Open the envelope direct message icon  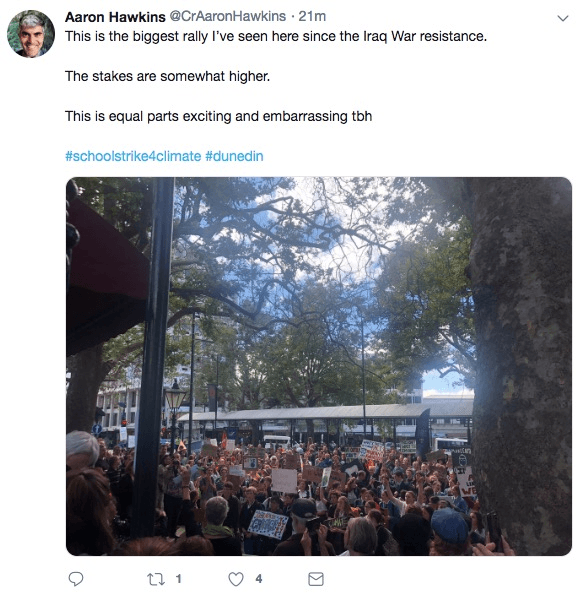[x=316, y=579]
